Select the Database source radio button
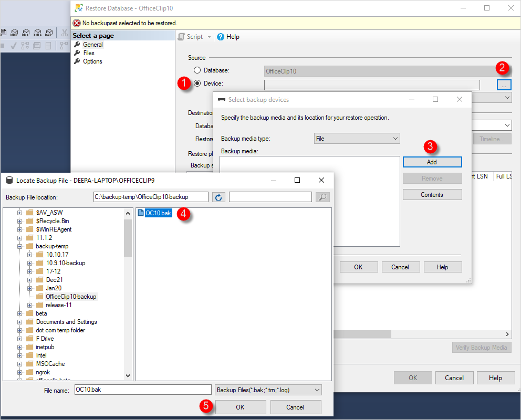This screenshot has width=521, height=420. (x=197, y=70)
